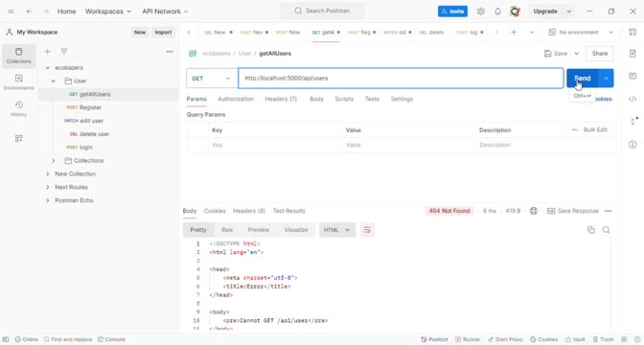Select the Visualize response view
644x345 pixels.
(x=296, y=230)
